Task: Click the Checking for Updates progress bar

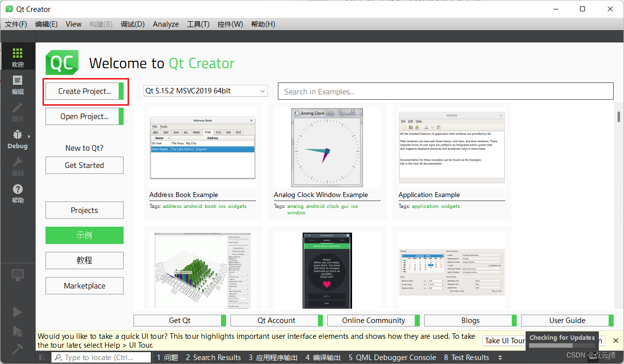Action: pos(562,345)
